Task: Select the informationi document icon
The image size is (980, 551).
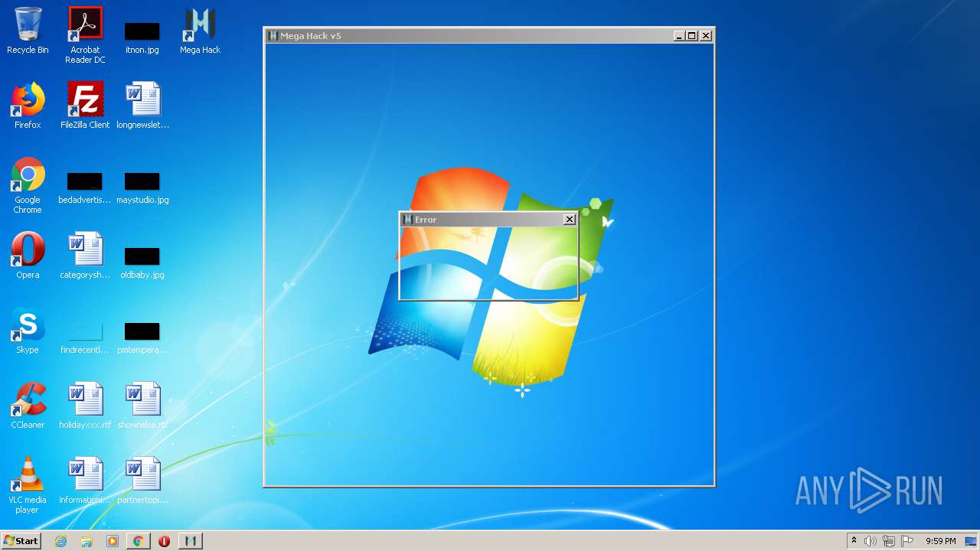Action: (x=85, y=481)
